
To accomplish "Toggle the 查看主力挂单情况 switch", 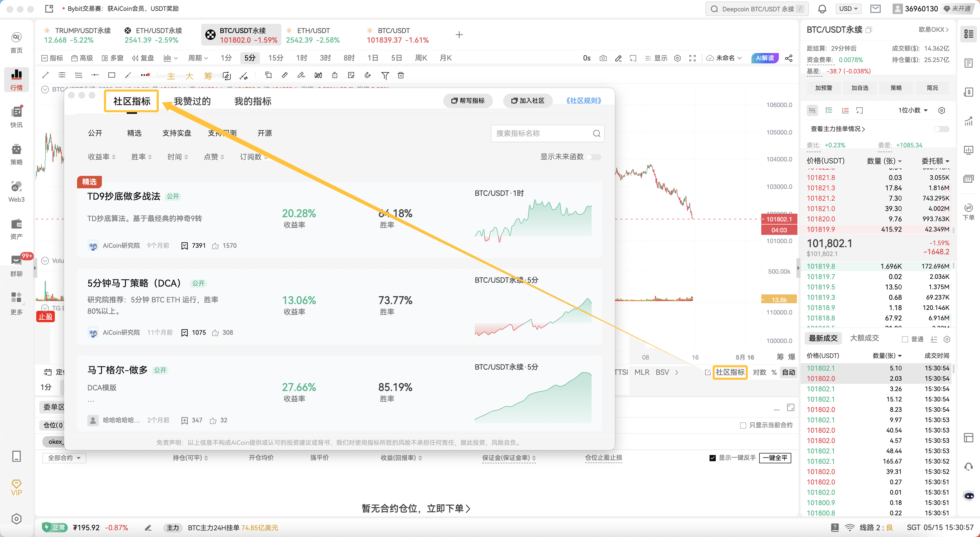I will point(941,129).
